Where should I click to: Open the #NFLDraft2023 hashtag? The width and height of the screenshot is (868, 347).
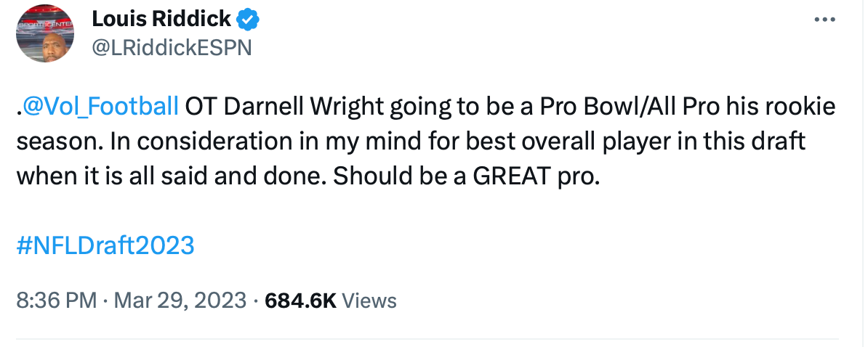click(105, 245)
